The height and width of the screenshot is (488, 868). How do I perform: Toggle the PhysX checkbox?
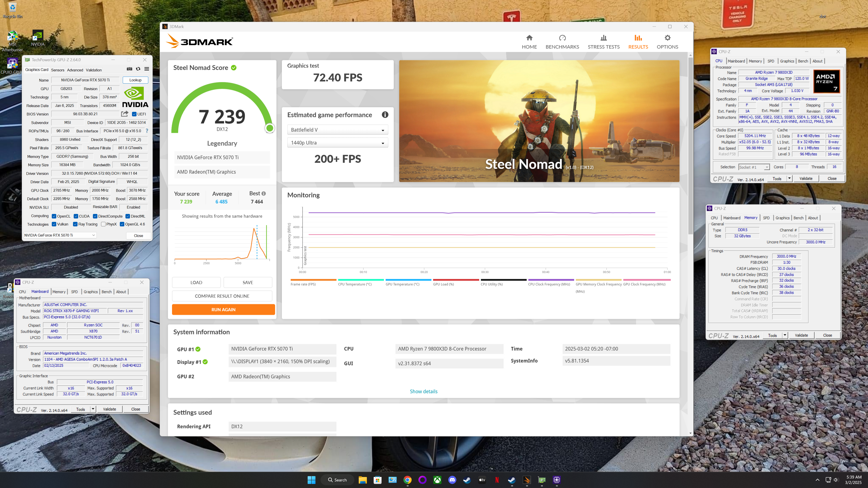pyautogui.click(x=103, y=224)
